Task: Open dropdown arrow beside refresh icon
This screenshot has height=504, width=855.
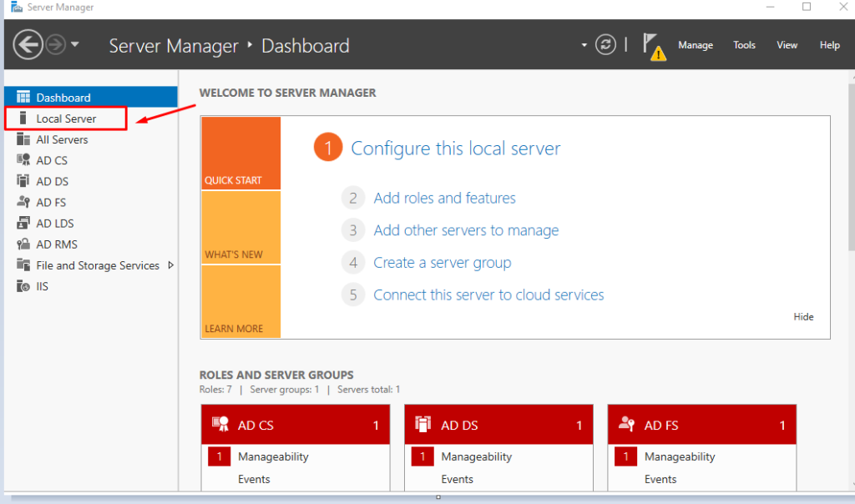Action: pyautogui.click(x=584, y=46)
